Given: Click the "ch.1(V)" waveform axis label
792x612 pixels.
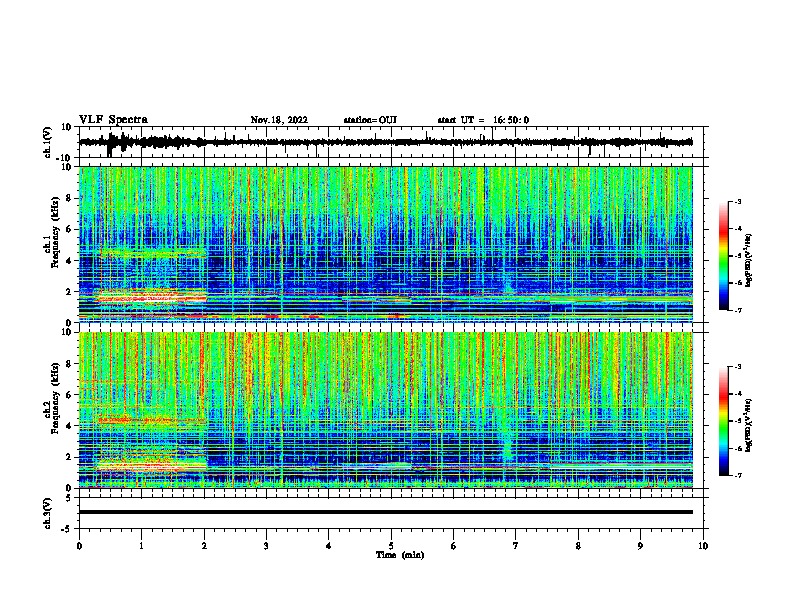Looking at the screenshot, I should (x=48, y=142).
